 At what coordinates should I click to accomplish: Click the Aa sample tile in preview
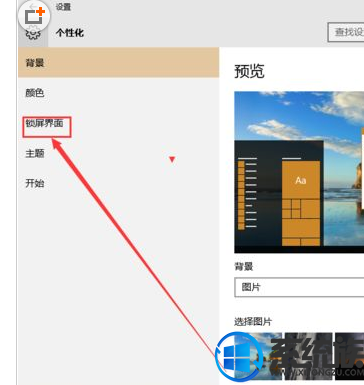(x=301, y=180)
